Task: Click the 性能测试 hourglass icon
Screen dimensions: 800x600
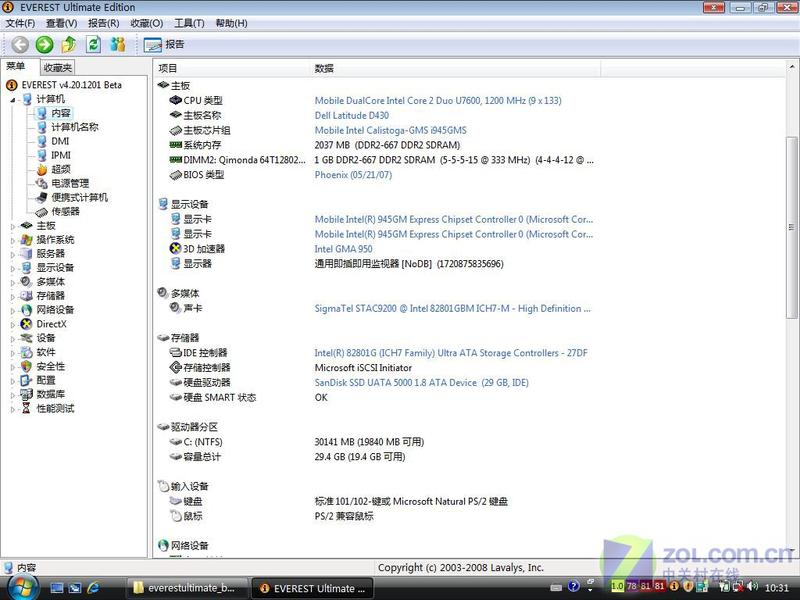Action: 26,408
